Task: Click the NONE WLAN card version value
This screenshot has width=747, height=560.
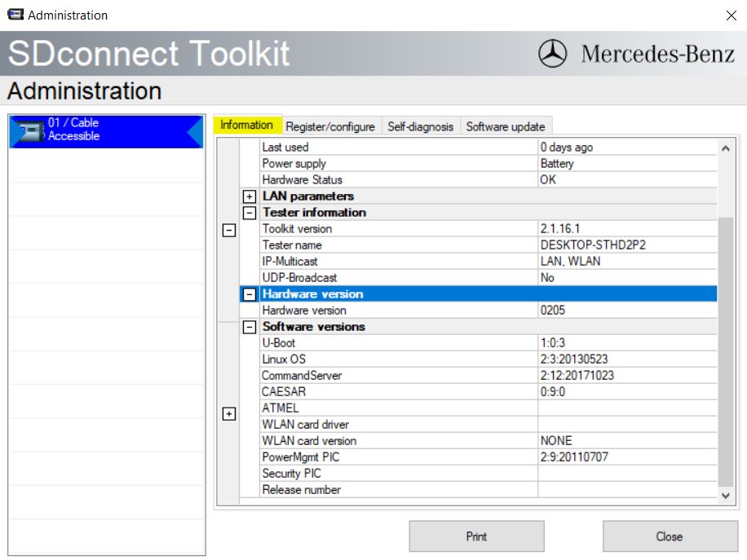Action: click(556, 441)
